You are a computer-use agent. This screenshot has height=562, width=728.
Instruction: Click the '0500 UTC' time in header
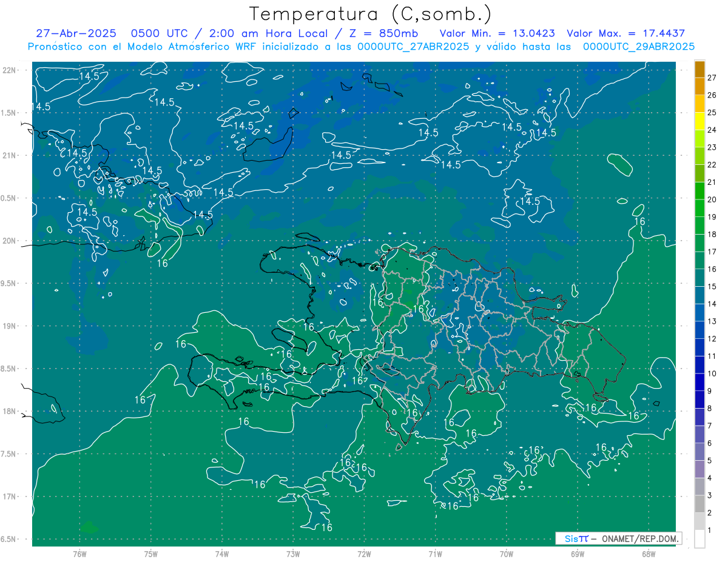coord(160,33)
